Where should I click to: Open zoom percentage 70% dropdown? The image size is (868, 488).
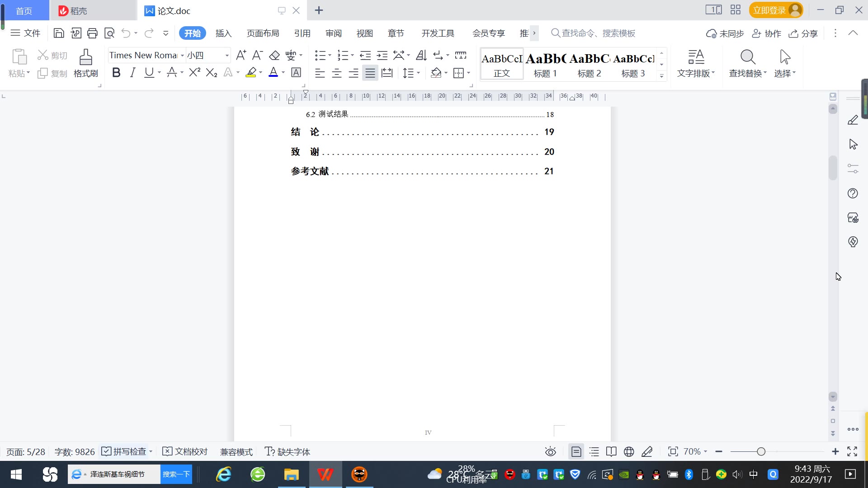tap(706, 451)
